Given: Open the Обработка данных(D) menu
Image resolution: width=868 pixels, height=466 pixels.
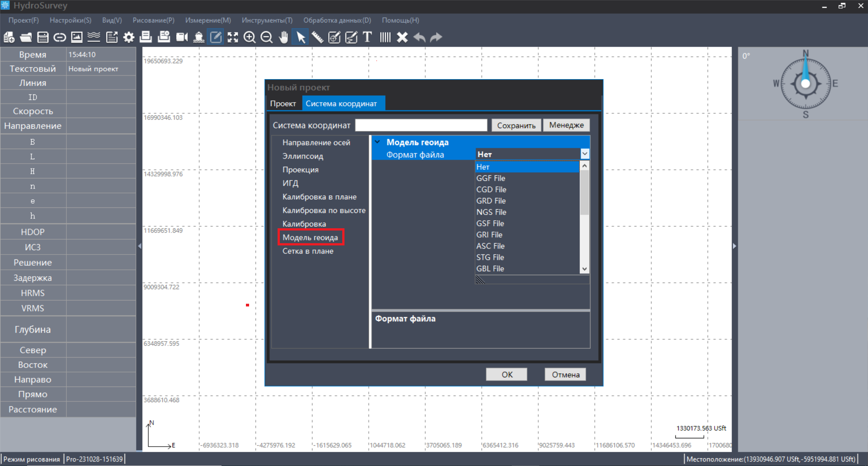Looking at the screenshot, I should [x=337, y=20].
